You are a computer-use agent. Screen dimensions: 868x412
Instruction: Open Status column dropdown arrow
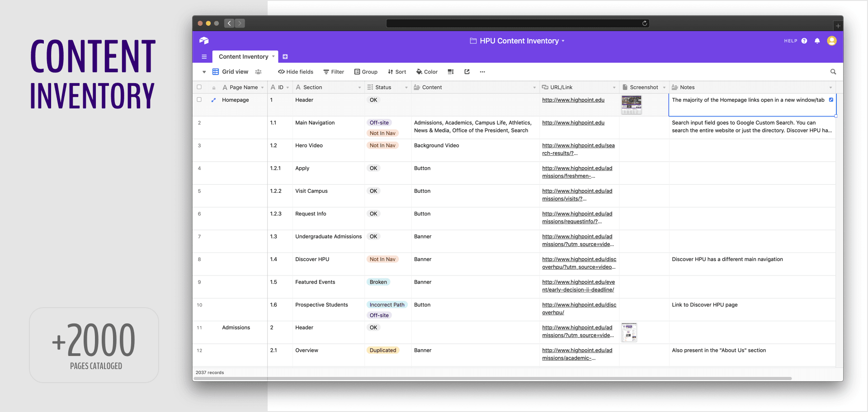pyautogui.click(x=406, y=88)
